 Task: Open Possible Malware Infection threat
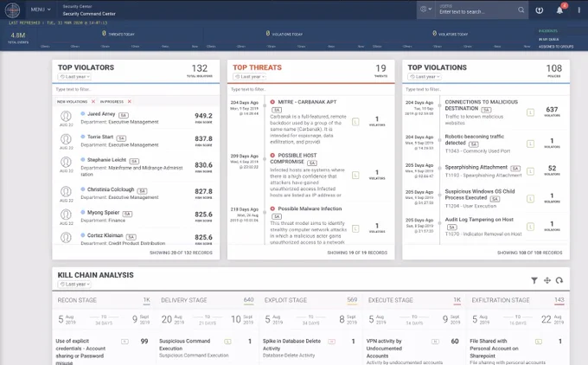point(310,208)
